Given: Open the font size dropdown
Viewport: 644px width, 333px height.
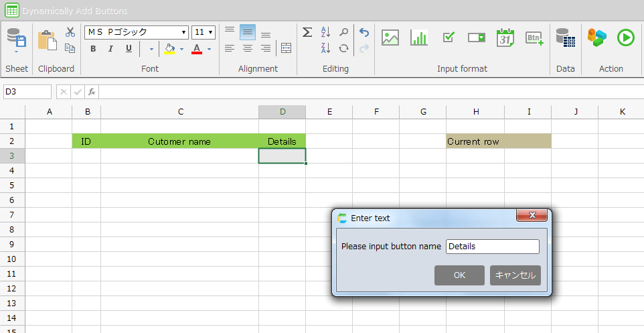Looking at the screenshot, I should click(x=211, y=32).
